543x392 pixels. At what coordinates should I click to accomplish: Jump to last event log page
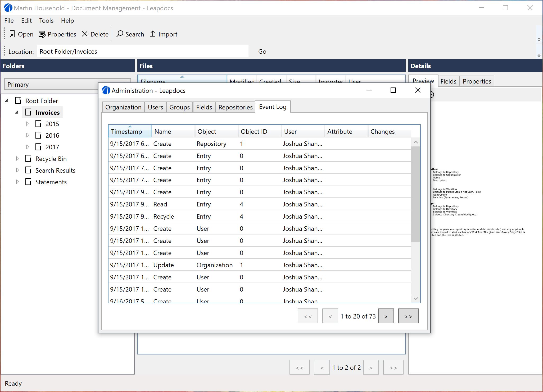[x=408, y=316]
